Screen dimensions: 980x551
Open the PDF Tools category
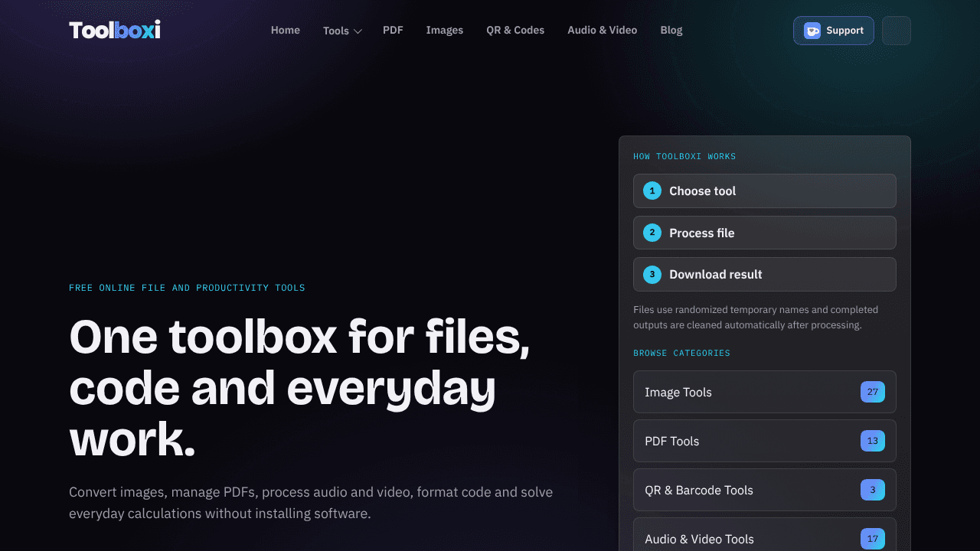click(765, 441)
